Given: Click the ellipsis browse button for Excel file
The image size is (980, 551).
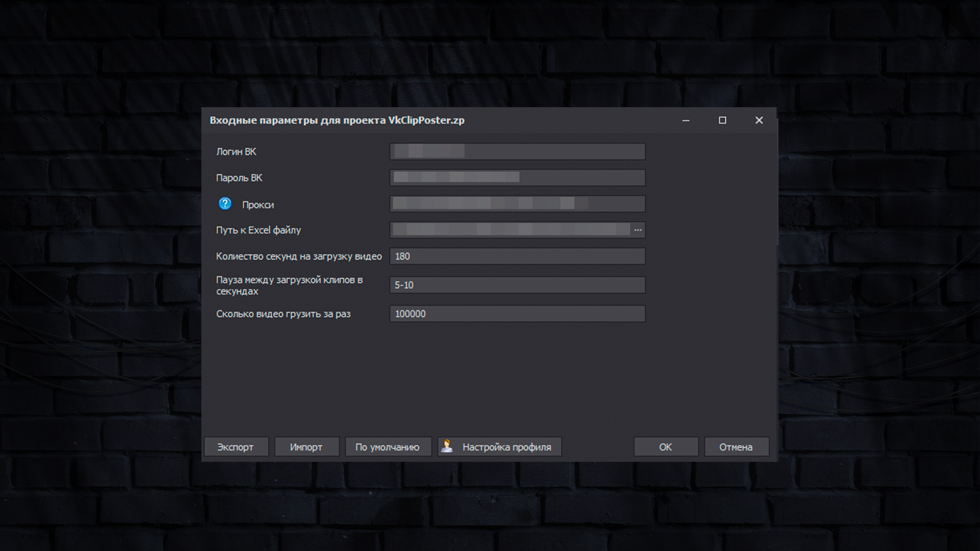Looking at the screenshot, I should tap(638, 230).
